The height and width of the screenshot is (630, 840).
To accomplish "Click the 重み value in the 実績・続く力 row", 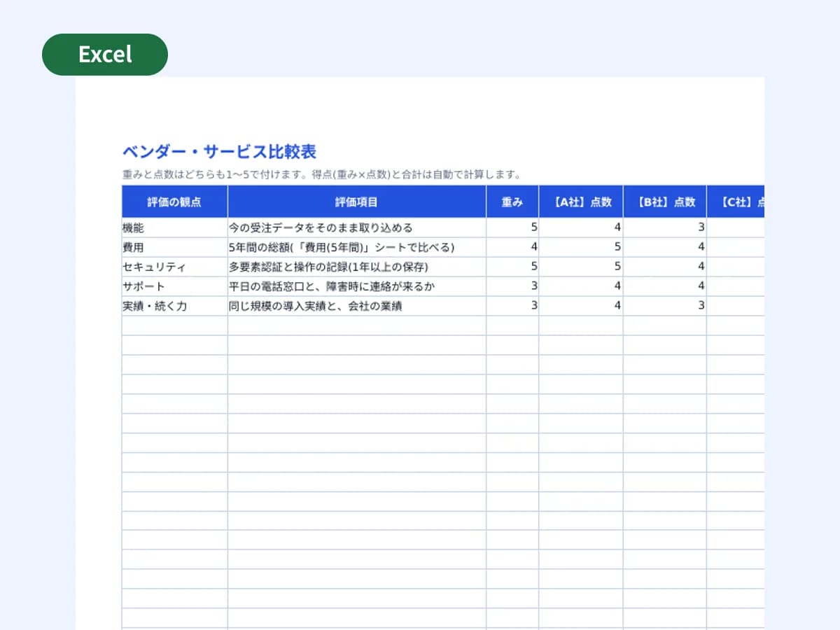I will click(512, 306).
